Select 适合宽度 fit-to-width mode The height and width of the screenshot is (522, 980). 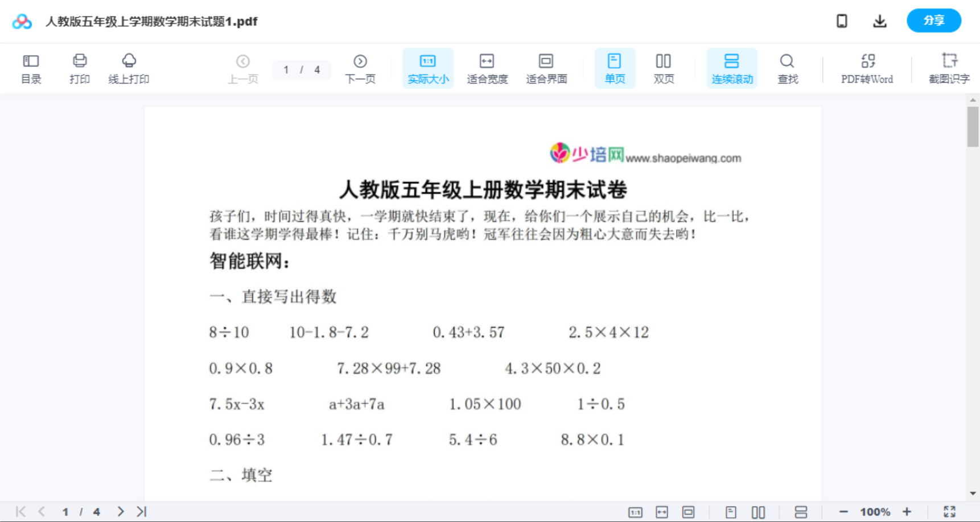coord(487,68)
